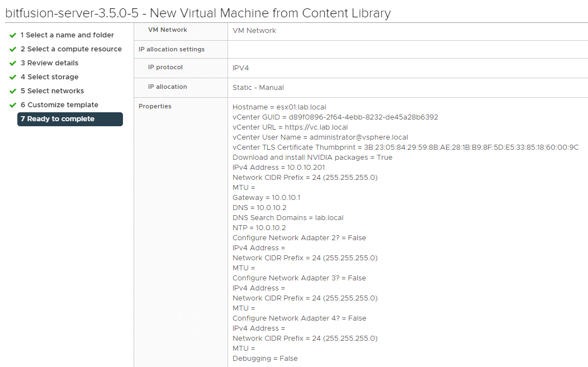
Task: Click the Gateway = 10.0.10.1 line
Action: pos(266,198)
